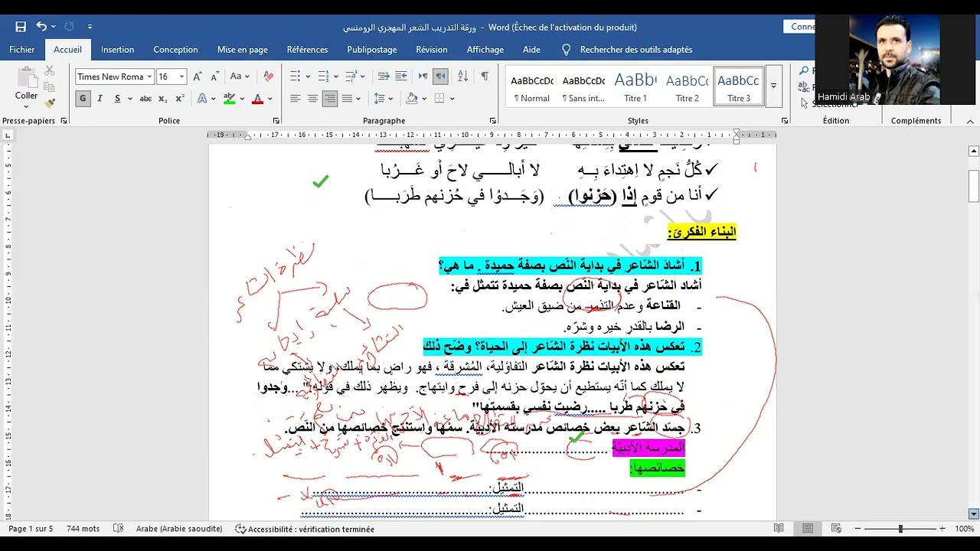Screen dimensions: 980x551
Task: Expand the Coller paste options arrow
Action: click(26, 106)
